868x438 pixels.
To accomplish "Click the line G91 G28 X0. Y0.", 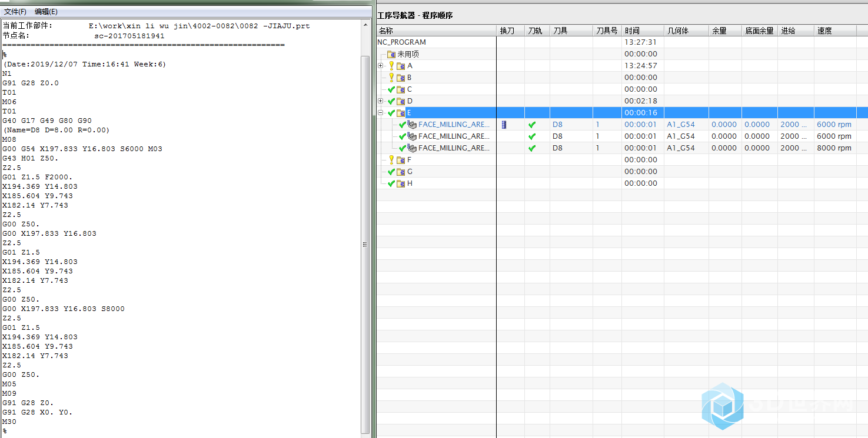I will click(38, 412).
